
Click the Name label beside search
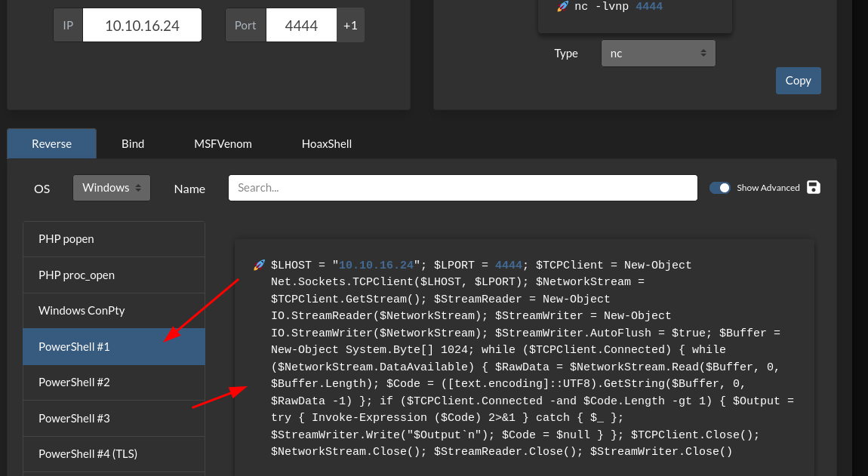[x=189, y=189]
